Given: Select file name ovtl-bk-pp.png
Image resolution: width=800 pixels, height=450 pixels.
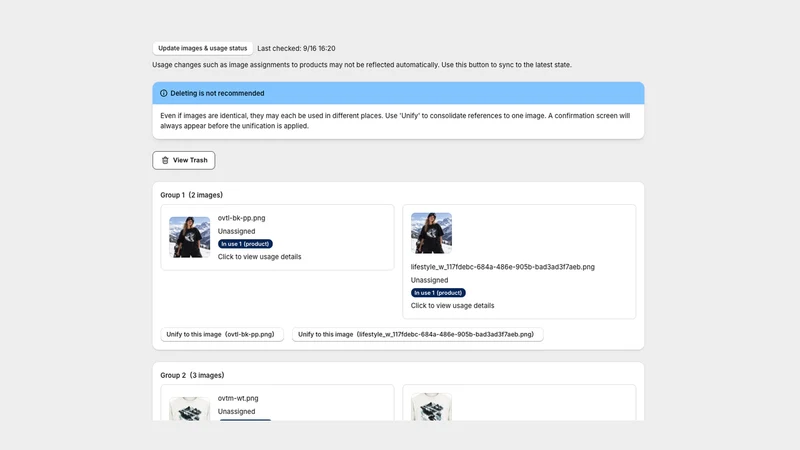Looking at the screenshot, I should (241, 218).
